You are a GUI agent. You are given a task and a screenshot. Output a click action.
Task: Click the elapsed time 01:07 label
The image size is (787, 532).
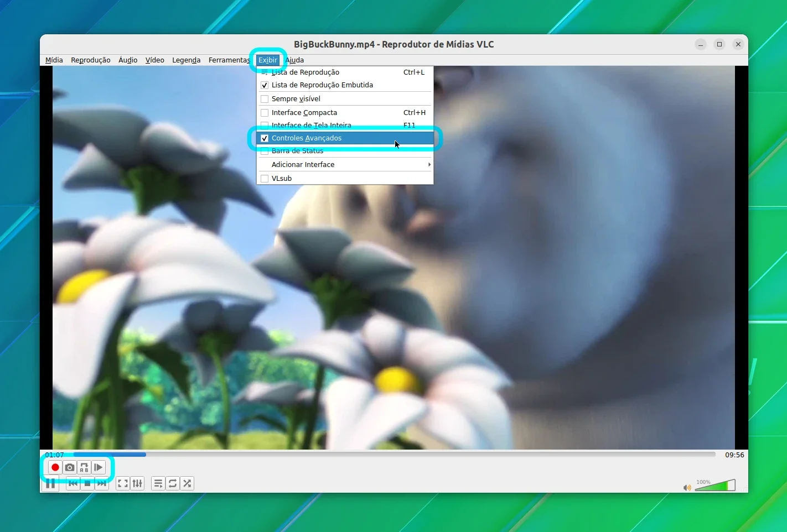point(54,455)
